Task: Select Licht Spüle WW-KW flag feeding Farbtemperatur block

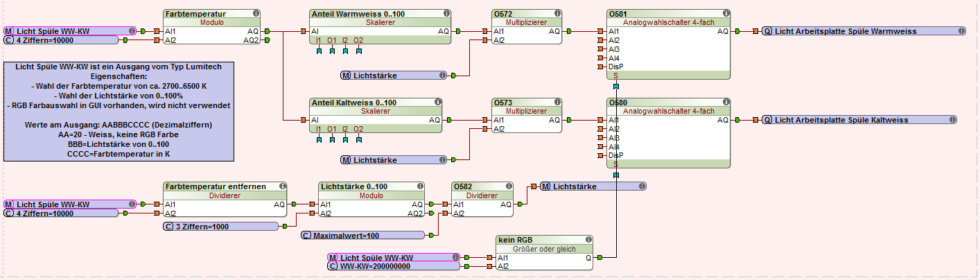Action: (69, 31)
